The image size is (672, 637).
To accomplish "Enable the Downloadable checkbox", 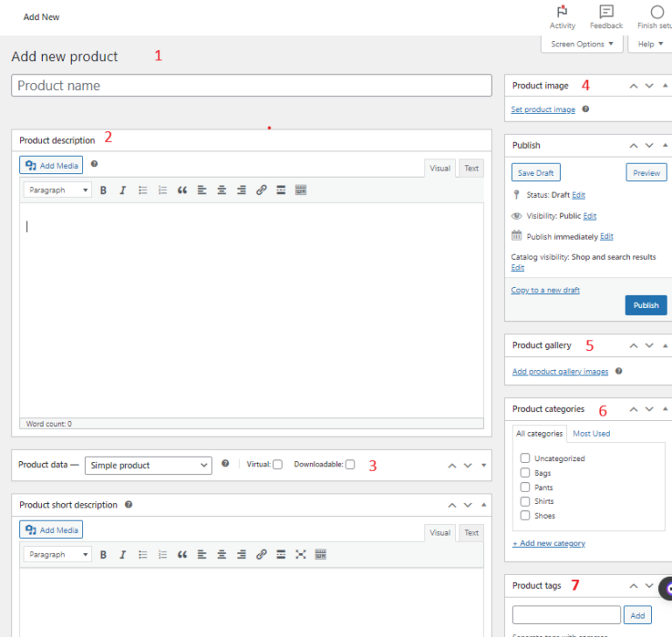I will click(x=350, y=465).
